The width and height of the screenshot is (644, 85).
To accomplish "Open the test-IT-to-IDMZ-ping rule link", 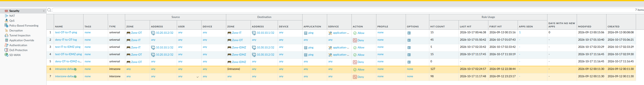I will 68,47.
